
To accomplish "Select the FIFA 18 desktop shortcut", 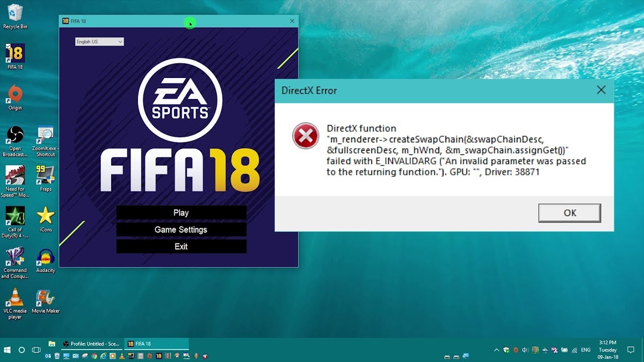I will [x=15, y=56].
